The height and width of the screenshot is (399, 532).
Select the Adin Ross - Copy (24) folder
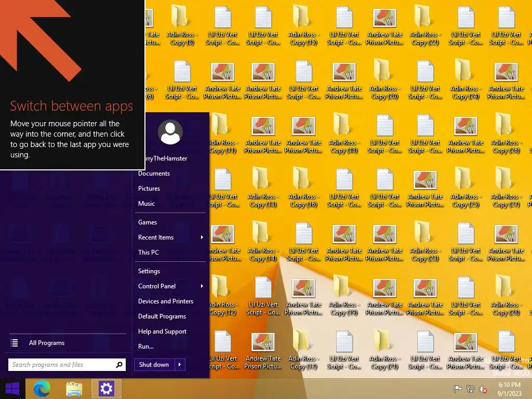[465, 78]
